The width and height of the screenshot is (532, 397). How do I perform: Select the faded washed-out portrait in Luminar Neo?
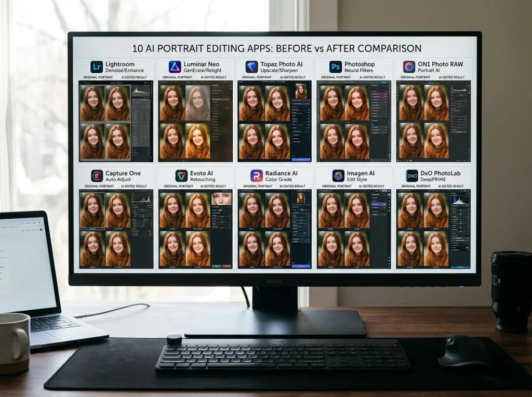click(x=197, y=103)
